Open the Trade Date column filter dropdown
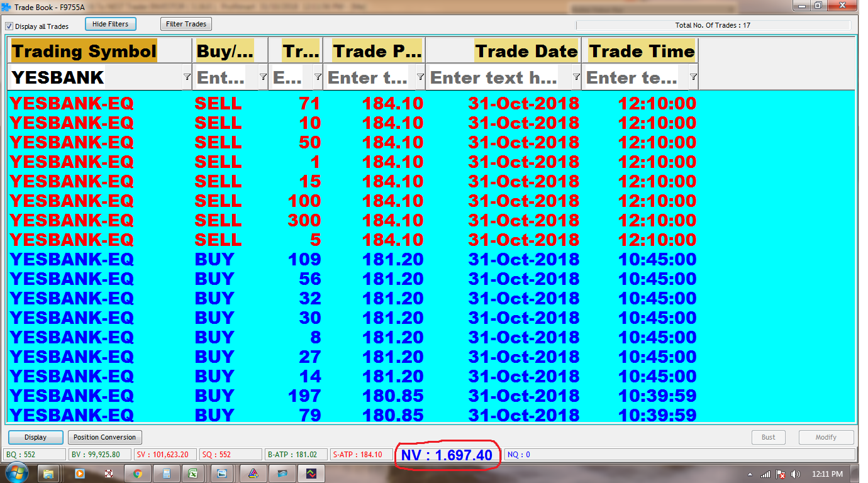This screenshot has height=483, width=868. (576, 77)
